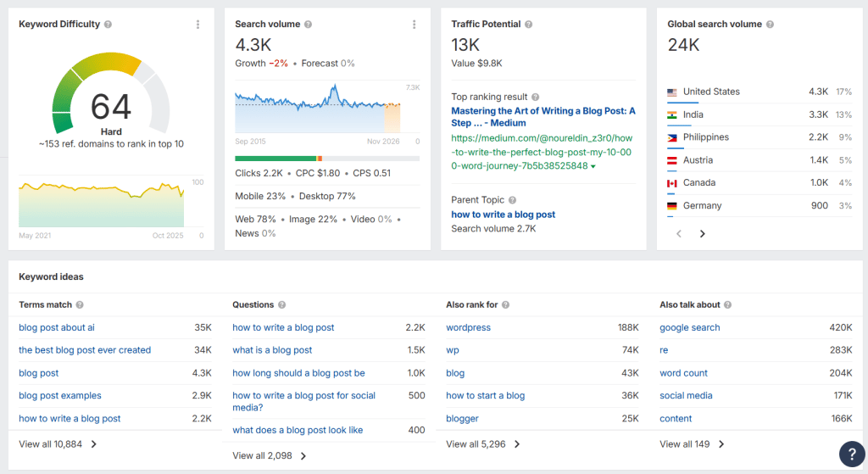
Task: Expand View all 10,884 terms match
Action: 58,444
